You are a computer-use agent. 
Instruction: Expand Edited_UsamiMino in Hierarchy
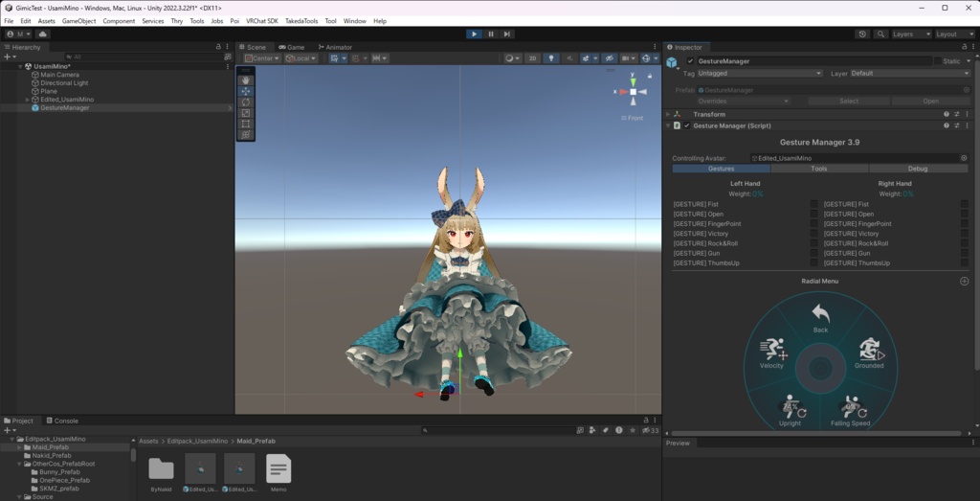point(28,100)
